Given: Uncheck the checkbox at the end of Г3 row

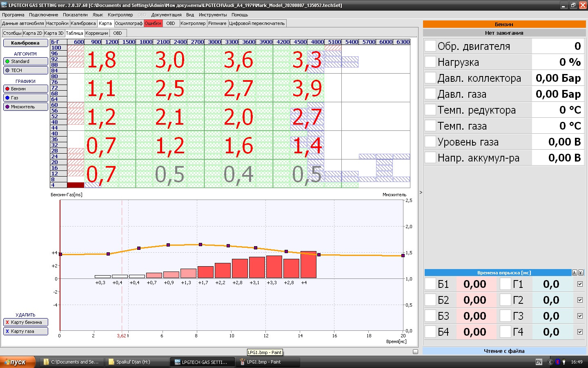Looking at the screenshot, I should (580, 316).
